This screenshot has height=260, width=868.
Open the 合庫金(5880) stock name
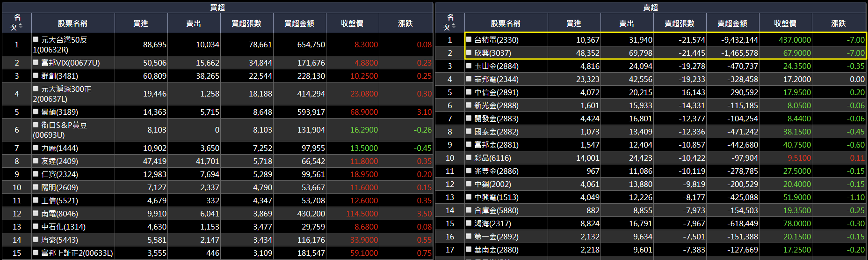coord(496,210)
